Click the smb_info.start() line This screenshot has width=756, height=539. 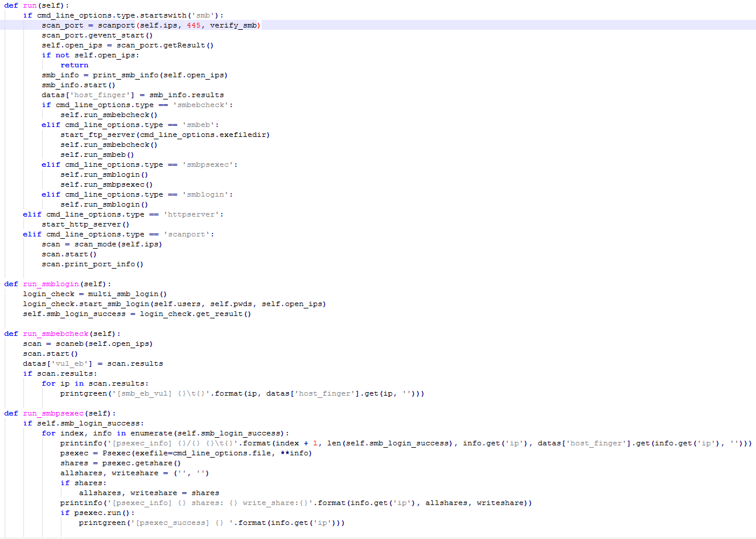pos(78,85)
